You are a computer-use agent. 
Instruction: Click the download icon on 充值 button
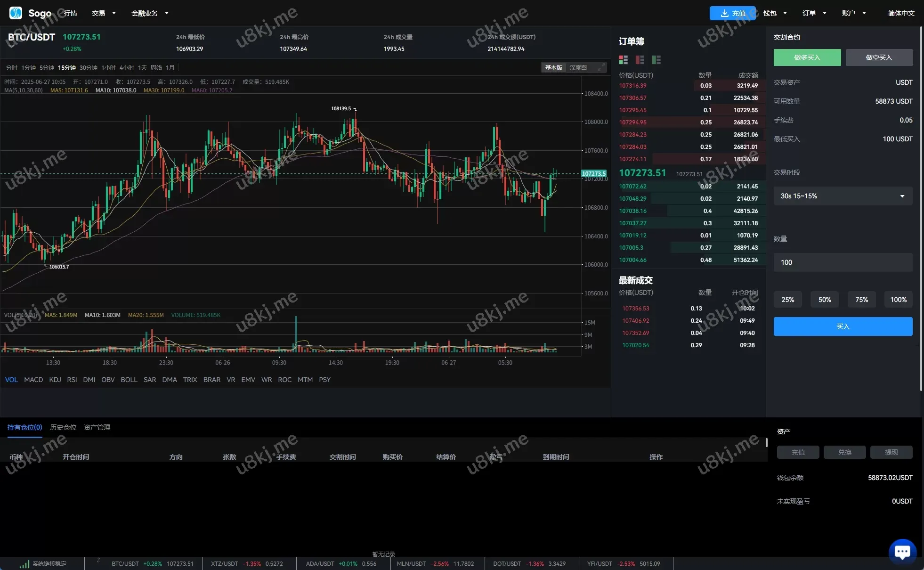[x=724, y=13]
